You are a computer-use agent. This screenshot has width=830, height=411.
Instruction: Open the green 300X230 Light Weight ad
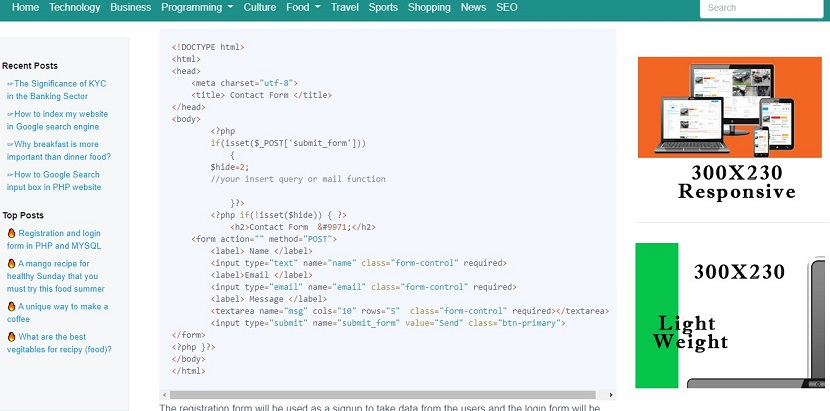[x=730, y=315]
